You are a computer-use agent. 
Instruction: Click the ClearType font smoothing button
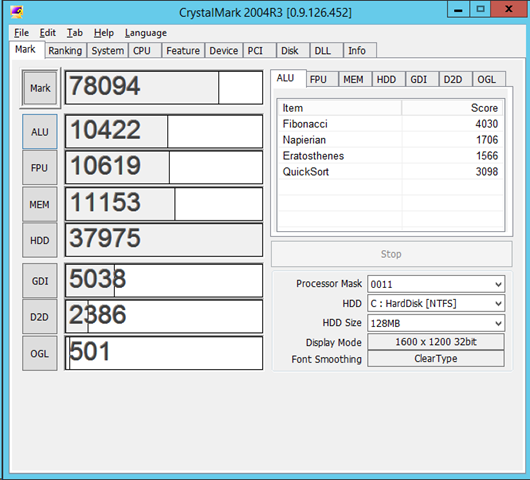coord(436,358)
